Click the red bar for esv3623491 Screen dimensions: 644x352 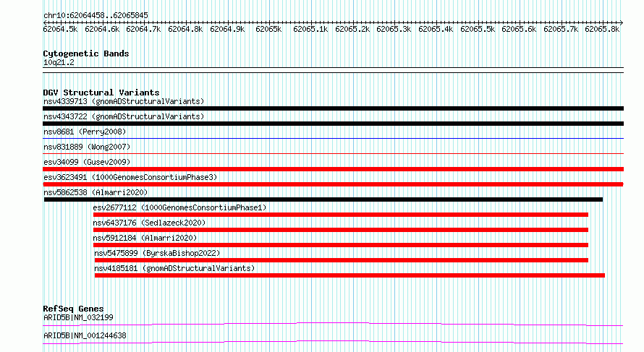[x=333, y=184]
